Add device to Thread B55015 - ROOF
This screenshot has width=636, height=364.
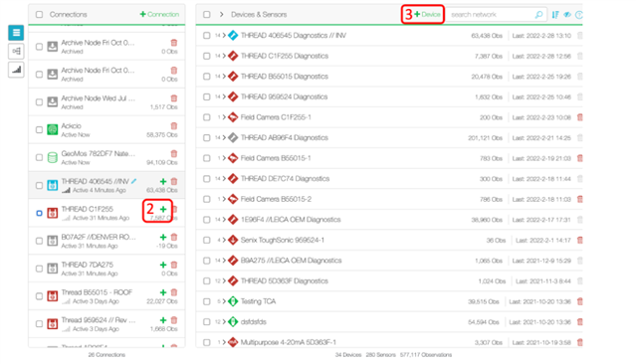[x=163, y=292]
